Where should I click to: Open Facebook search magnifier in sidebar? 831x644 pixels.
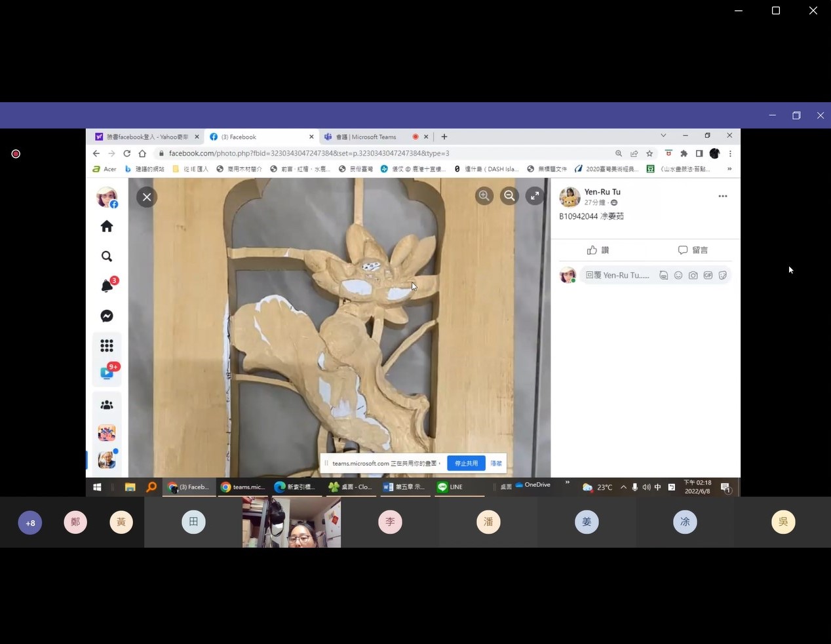click(x=107, y=256)
